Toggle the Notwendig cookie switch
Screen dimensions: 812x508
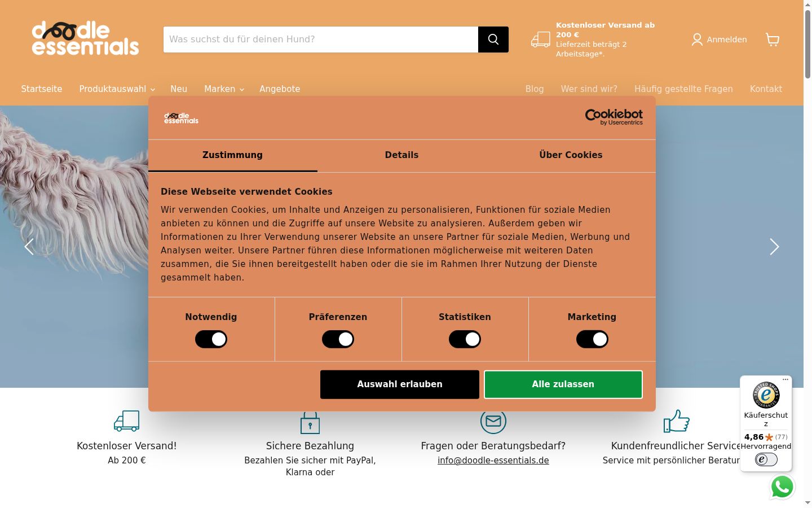point(211,339)
